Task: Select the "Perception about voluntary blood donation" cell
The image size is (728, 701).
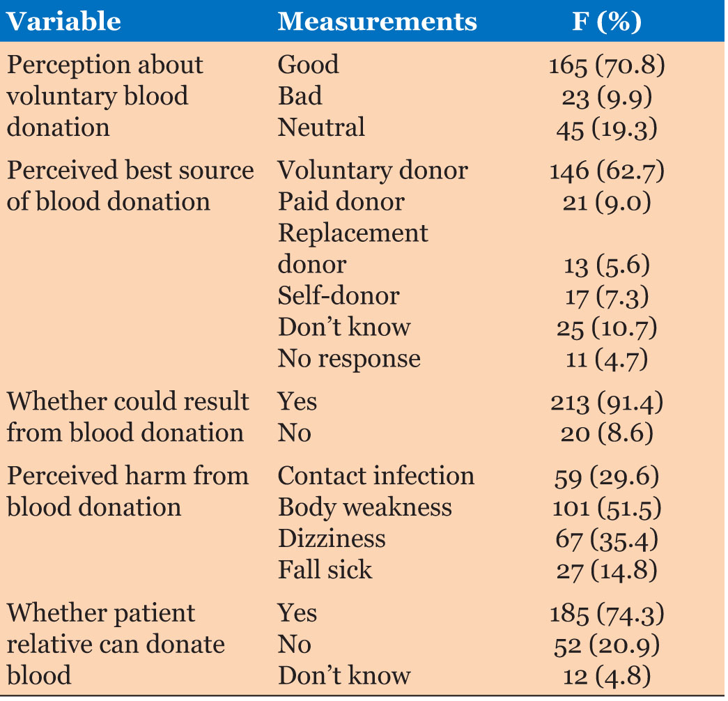Action: pos(104,95)
